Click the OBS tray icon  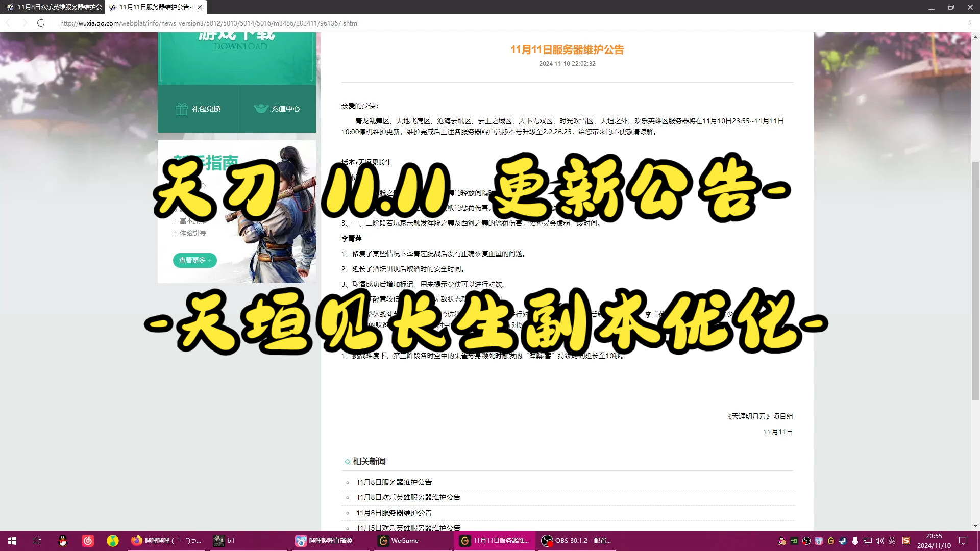(x=806, y=541)
